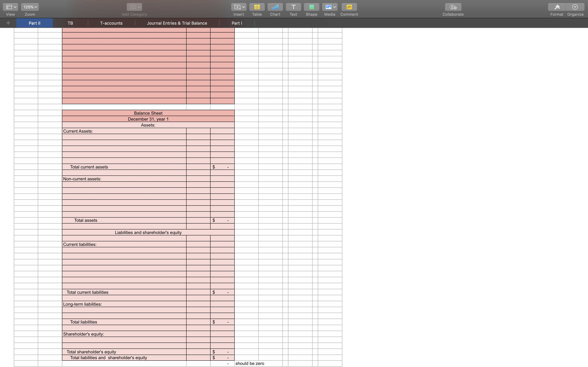
Task: Open the Zoom level dropdown
Action: pos(30,7)
